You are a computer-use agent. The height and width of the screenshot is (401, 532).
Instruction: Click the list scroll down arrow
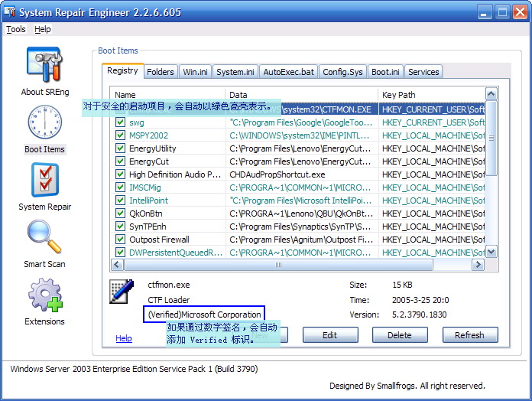(491, 252)
